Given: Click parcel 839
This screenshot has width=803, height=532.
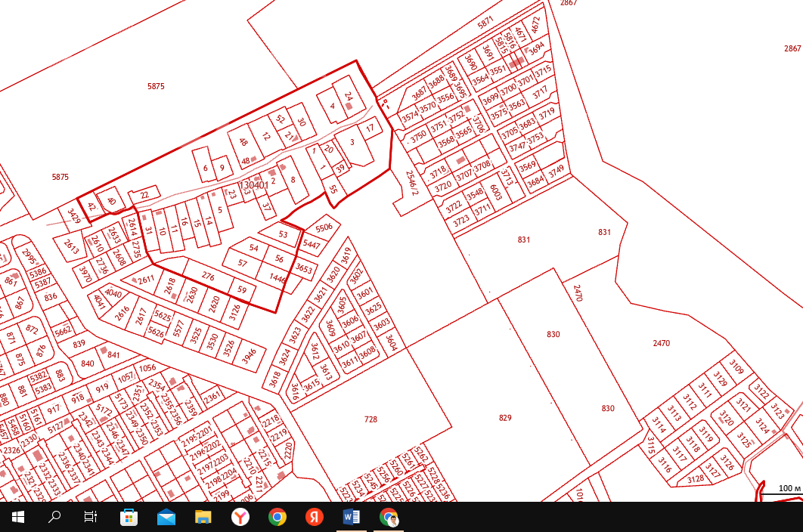Looking at the screenshot, I should 79,344.
